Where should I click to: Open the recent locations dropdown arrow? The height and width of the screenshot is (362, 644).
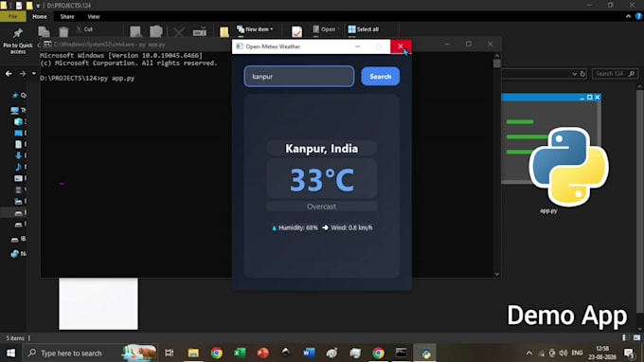click(x=34, y=74)
